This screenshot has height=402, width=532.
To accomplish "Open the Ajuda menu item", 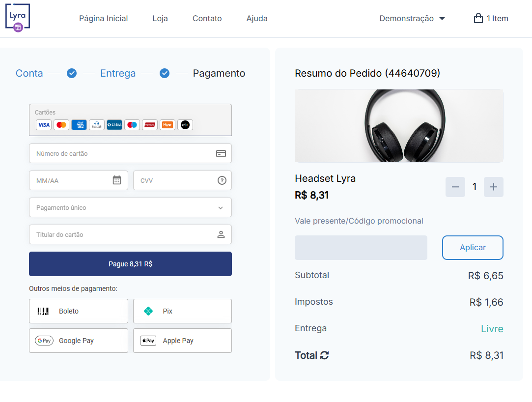I will (x=257, y=18).
